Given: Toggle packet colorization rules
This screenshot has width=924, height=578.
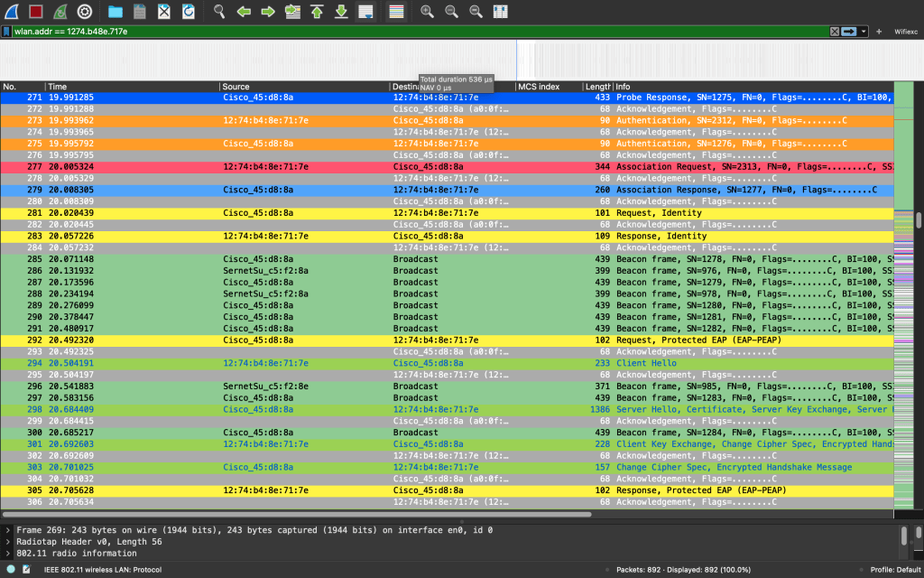Looking at the screenshot, I should [395, 12].
